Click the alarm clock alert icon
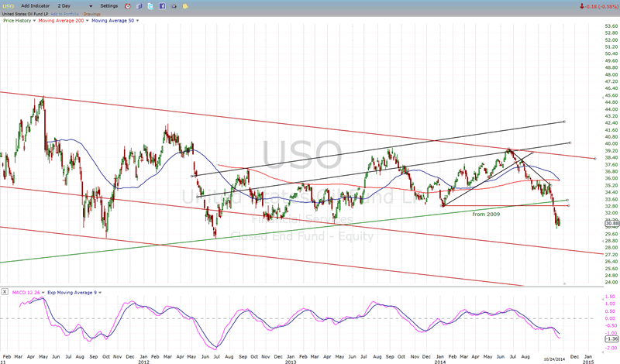Screen dimensions: 620x364 tap(127, 6)
